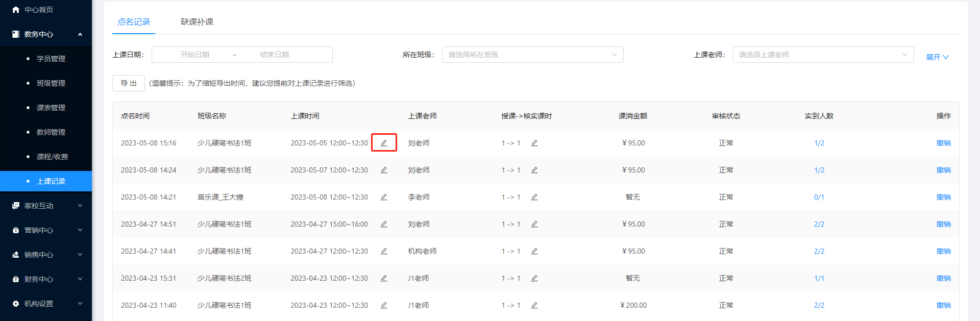Image resolution: width=980 pixels, height=321 pixels.
Task: Click the 审核状态 column header
Action: (726, 116)
